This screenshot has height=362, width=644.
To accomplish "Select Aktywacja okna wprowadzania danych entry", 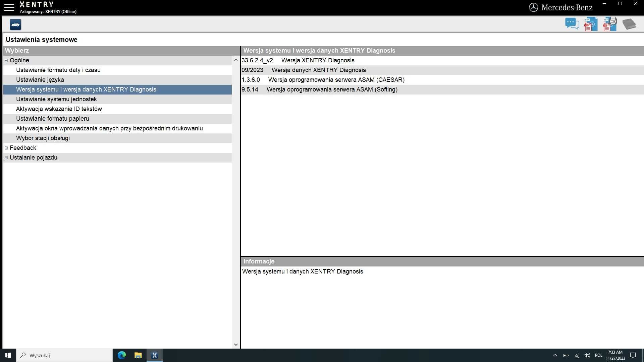I will [x=117, y=128].
